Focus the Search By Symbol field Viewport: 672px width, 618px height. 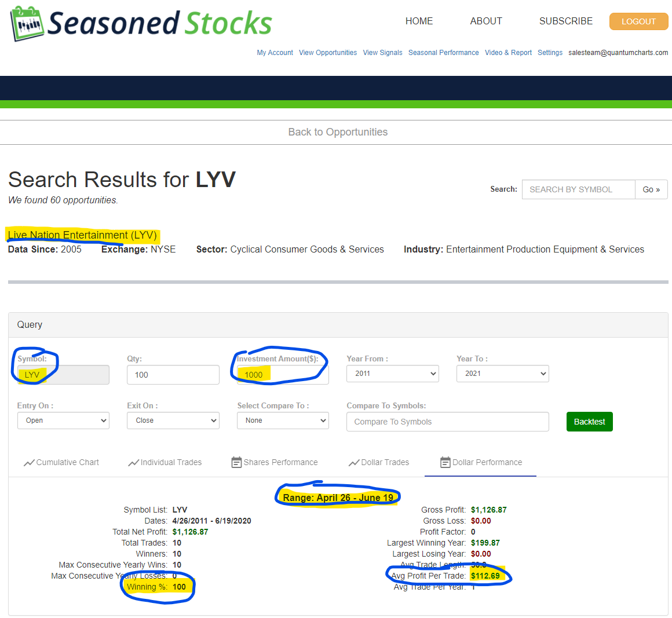(x=578, y=189)
